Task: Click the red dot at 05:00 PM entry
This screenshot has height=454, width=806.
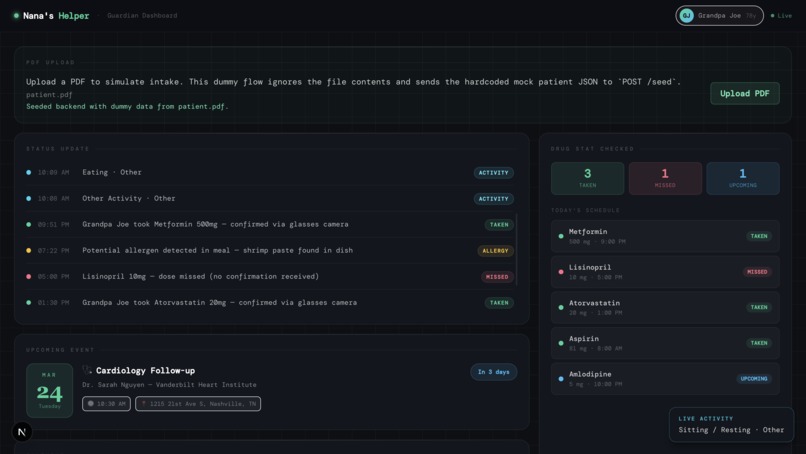Action: pyautogui.click(x=29, y=276)
